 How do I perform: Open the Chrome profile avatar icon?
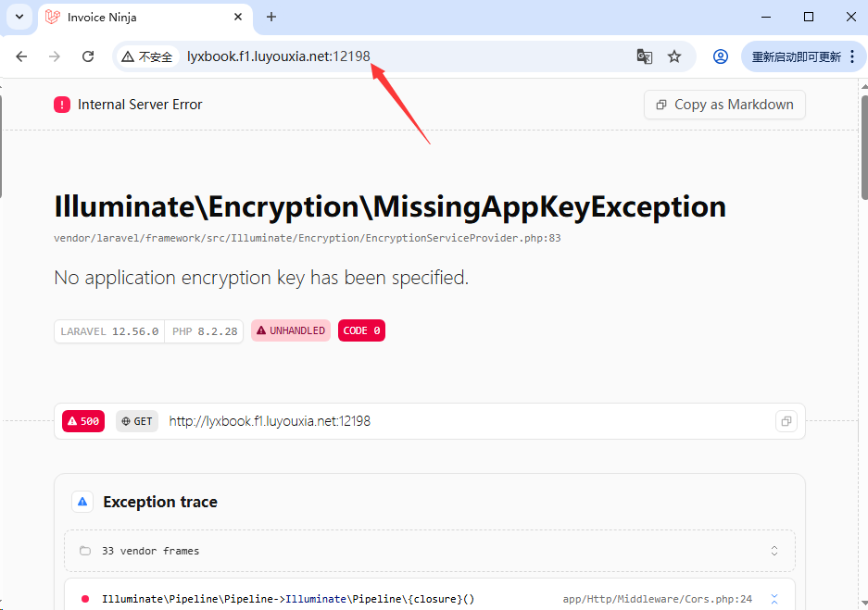(720, 56)
